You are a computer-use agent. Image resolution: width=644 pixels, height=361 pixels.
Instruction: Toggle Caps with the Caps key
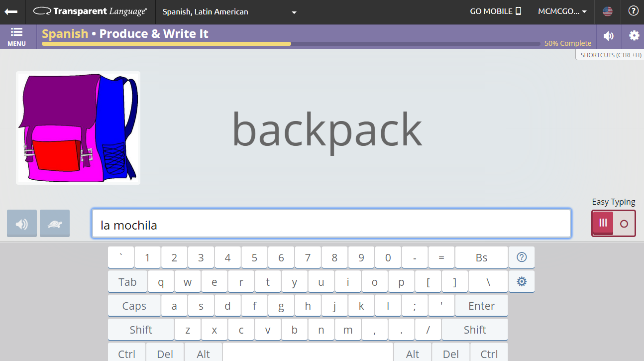tap(134, 305)
